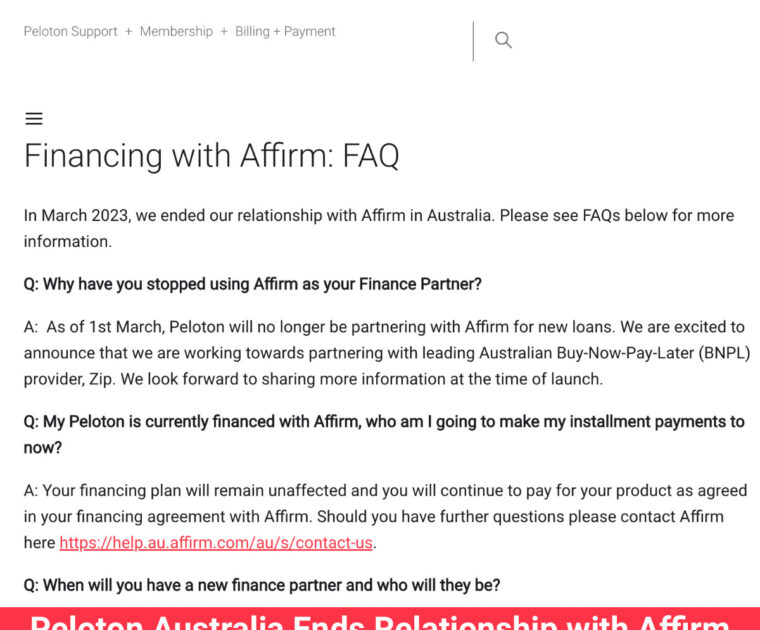Screen dimensions: 760x630
Task: Click the plus separator after Membership
Action: [x=224, y=31]
